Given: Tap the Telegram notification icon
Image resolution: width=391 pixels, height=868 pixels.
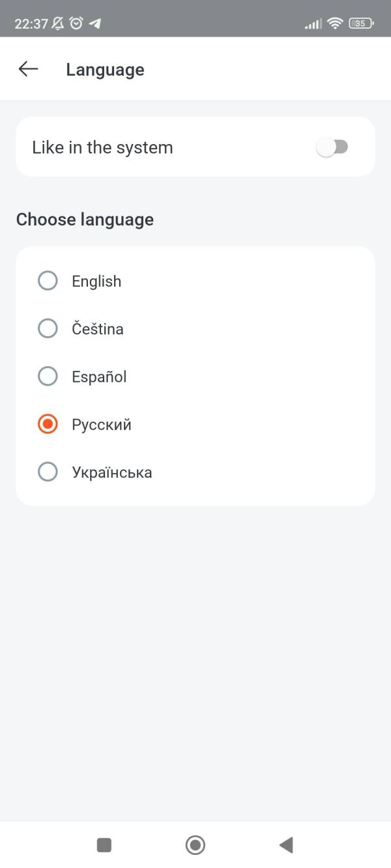Looking at the screenshot, I should click(95, 23).
